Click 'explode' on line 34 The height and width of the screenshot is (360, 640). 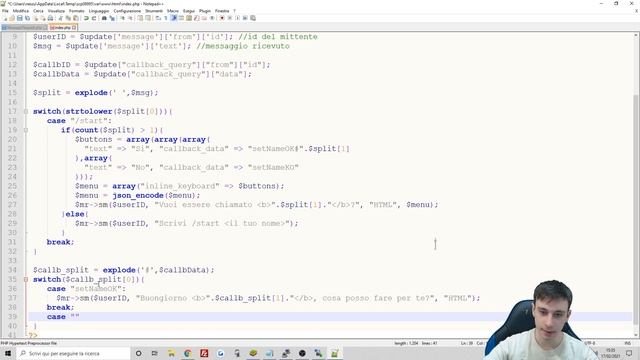[x=119, y=270]
